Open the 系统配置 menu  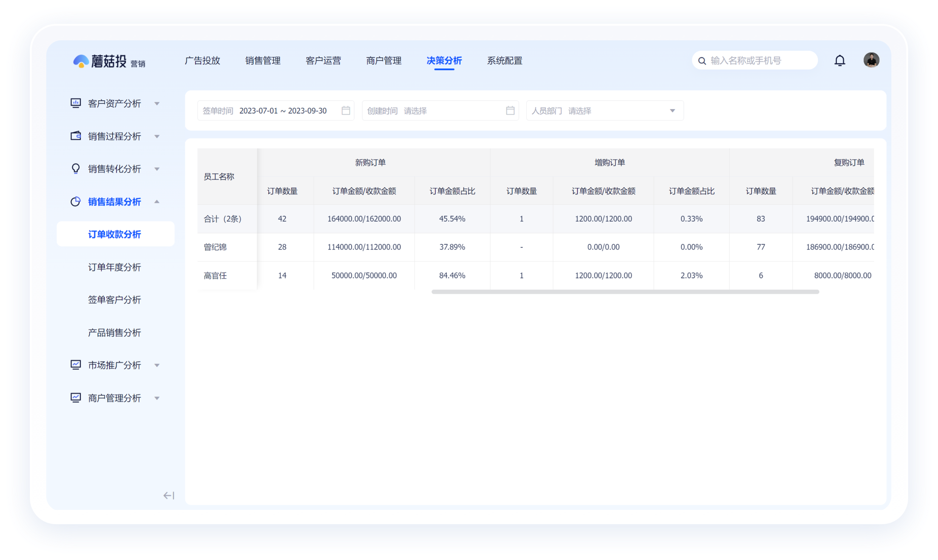click(x=504, y=60)
